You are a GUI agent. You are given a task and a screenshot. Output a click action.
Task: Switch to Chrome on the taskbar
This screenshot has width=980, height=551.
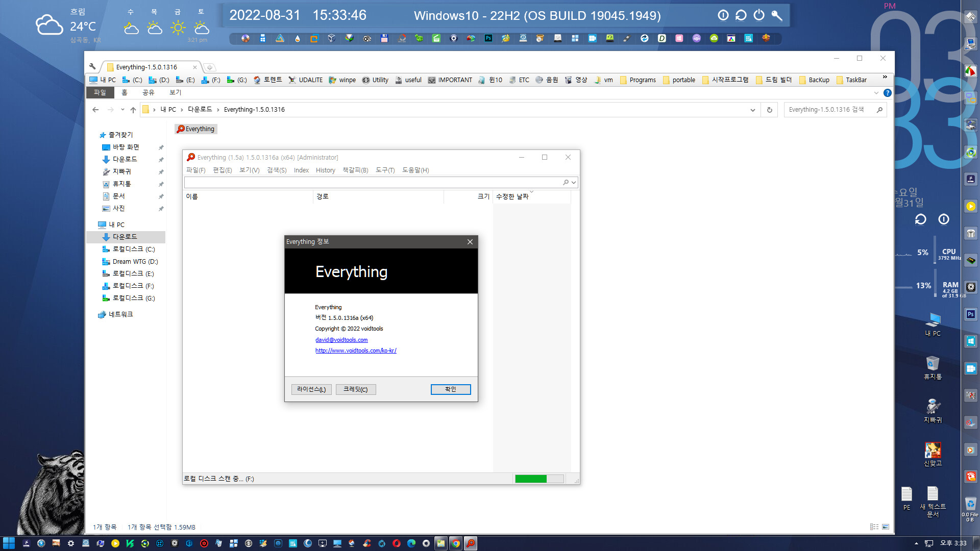coord(456,543)
